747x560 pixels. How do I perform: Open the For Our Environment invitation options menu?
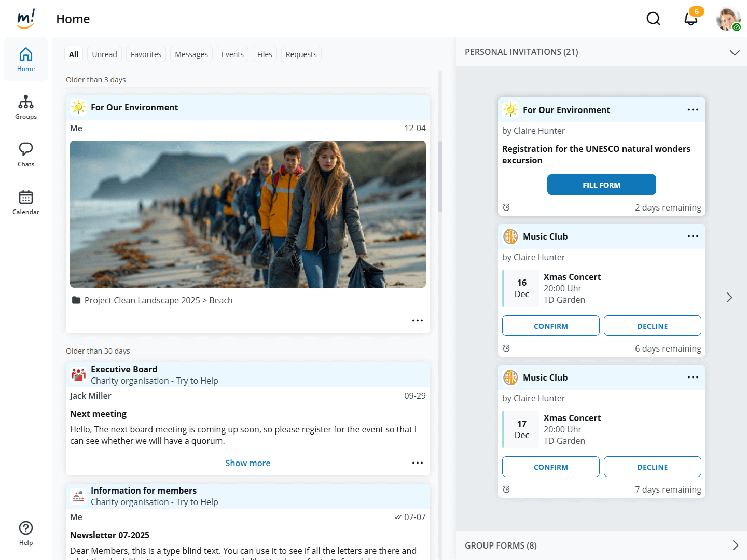[x=693, y=110]
